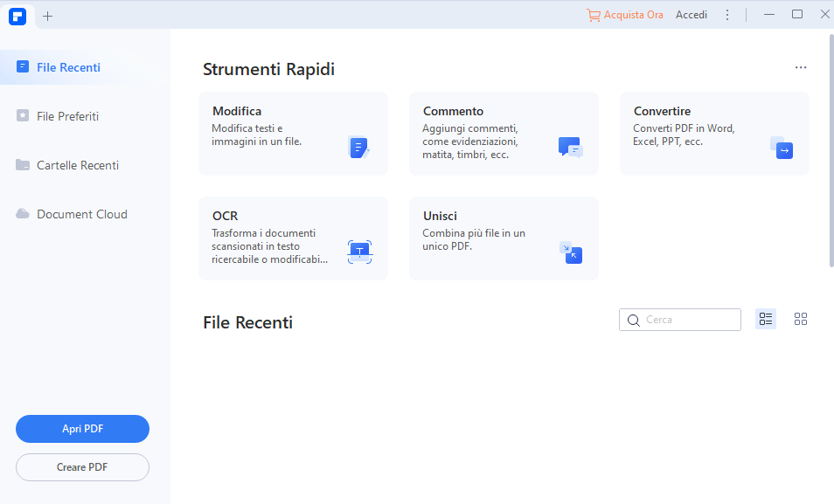The width and height of the screenshot is (834, 504).
Task: Click 'Modifica testi e immagini' description
Action: pos(256,135)
